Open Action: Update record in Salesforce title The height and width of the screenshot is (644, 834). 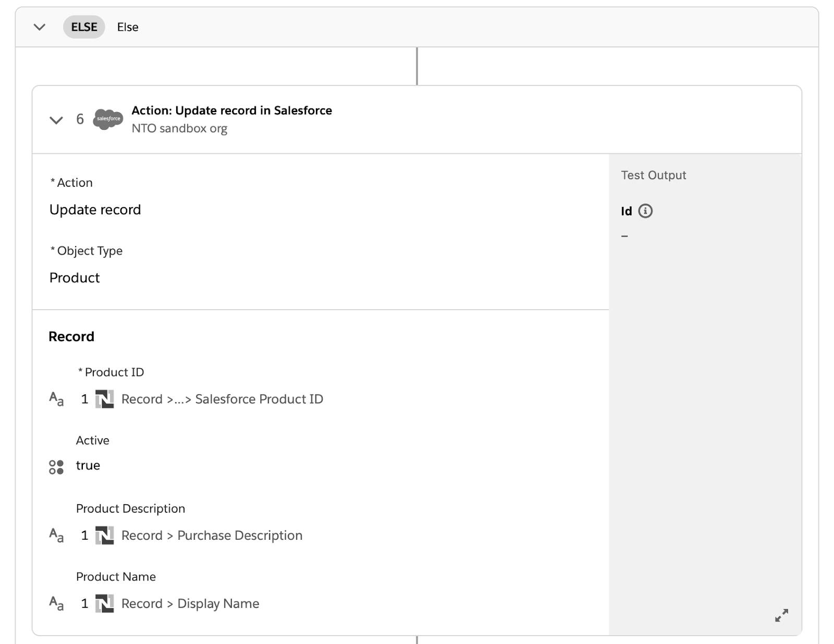coord(231,111)
